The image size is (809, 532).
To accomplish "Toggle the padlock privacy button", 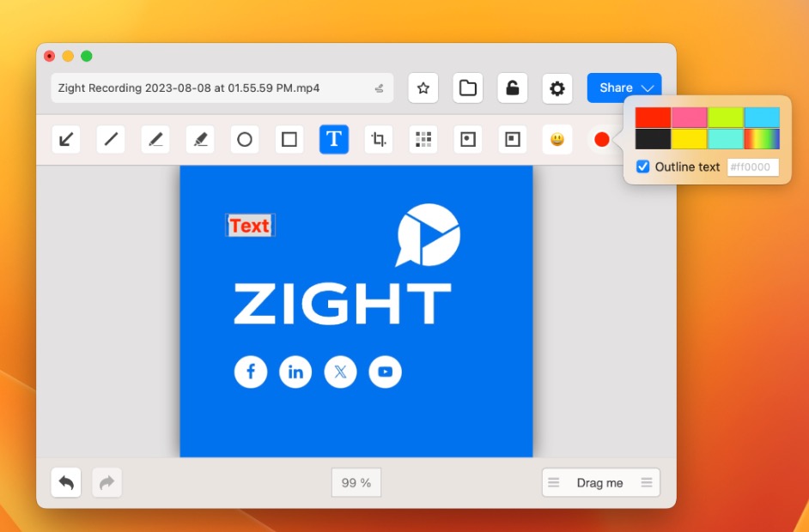I will tap(513, 88).
